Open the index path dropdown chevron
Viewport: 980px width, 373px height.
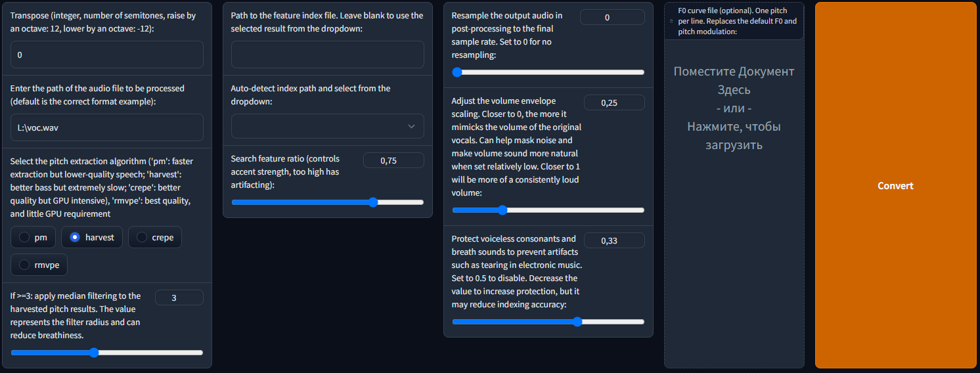click(x=411, y=126)
